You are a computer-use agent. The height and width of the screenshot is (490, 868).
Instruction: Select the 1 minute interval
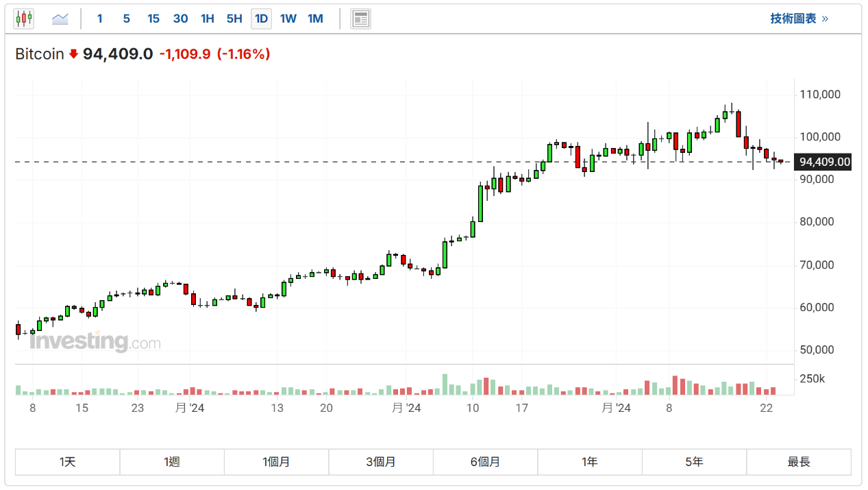click(99, 19)
